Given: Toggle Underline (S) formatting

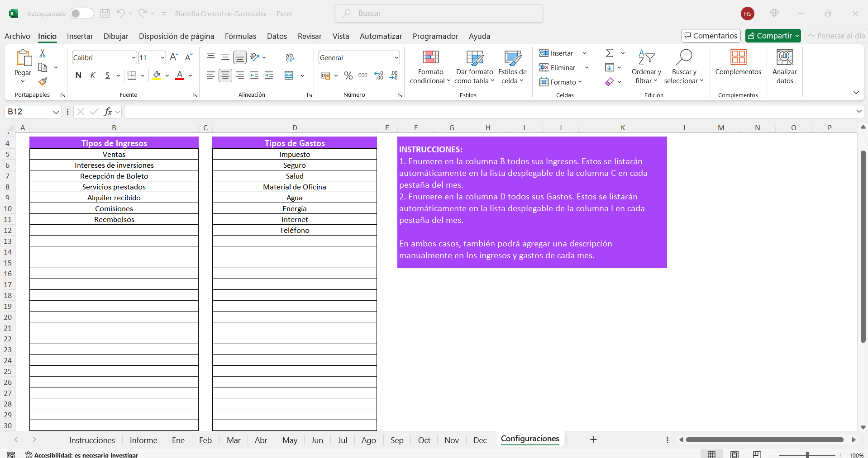Looking at the screenshot, I should [x=107, y=75].
